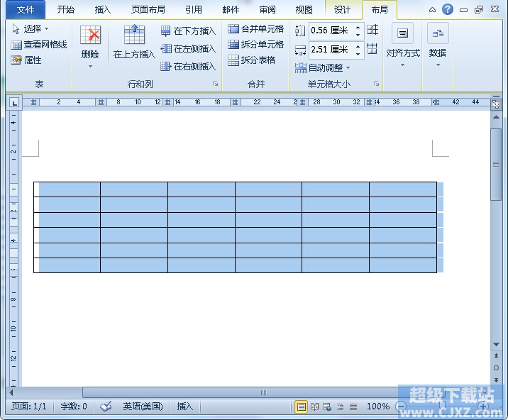508x420 pixels.
Task: Click vertical scrollbar up arrow
Action: tap(496, 117)
